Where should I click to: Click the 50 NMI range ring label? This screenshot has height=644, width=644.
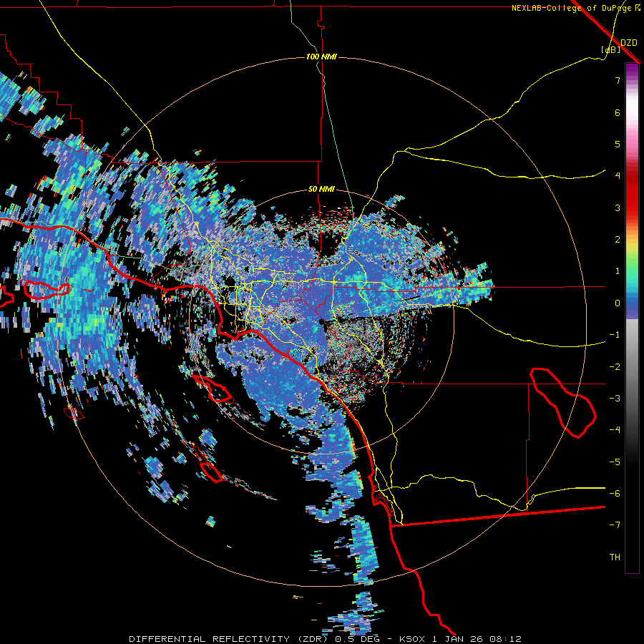coord(321,189)
